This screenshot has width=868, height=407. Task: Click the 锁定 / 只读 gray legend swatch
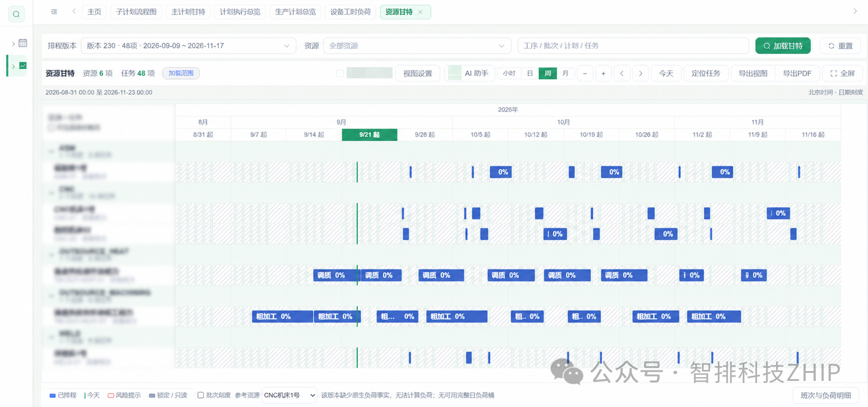tap(152, 395)
